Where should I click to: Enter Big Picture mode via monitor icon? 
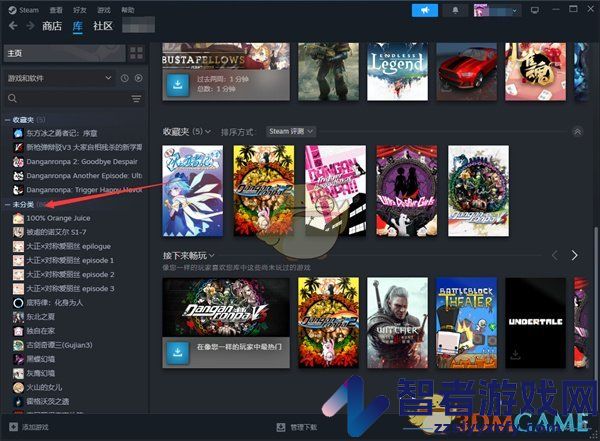(x=535, y=10)
